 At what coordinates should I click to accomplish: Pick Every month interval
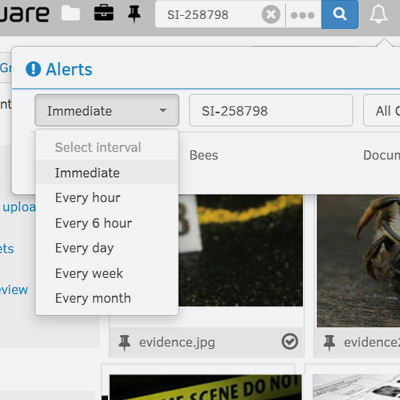pyautogui.click(x=107, y=298)
